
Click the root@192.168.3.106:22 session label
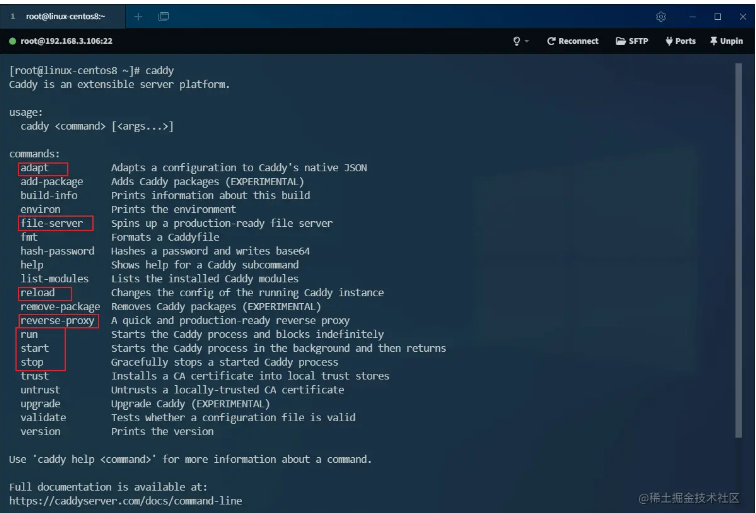click(x=67, y=41)
